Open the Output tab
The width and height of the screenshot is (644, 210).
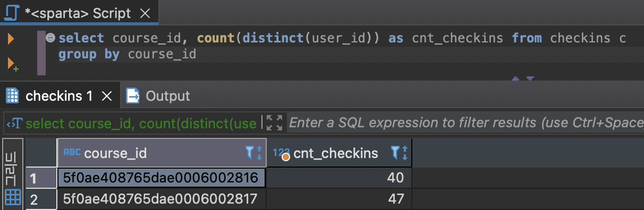click(x=158, y=96)
